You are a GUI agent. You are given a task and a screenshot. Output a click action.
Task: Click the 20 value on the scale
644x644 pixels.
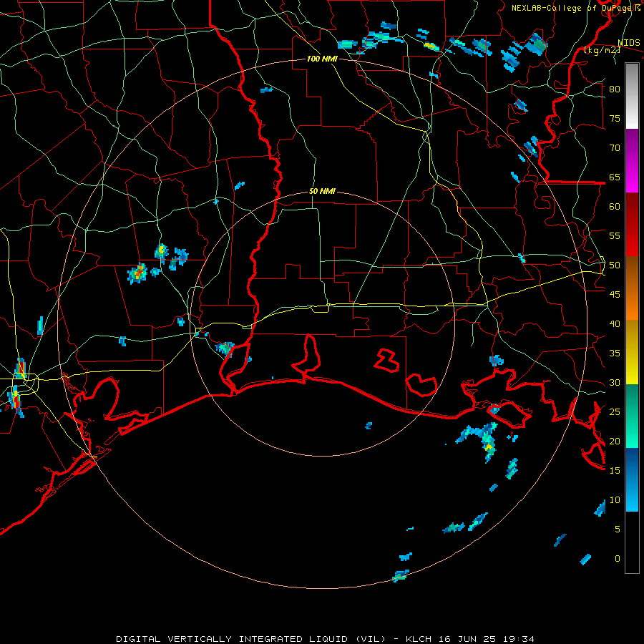[x=615, y=441]
